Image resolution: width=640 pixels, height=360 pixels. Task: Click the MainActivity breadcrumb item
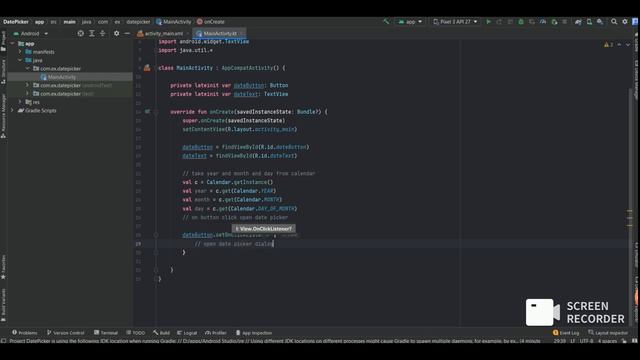(x=173, y=22)
